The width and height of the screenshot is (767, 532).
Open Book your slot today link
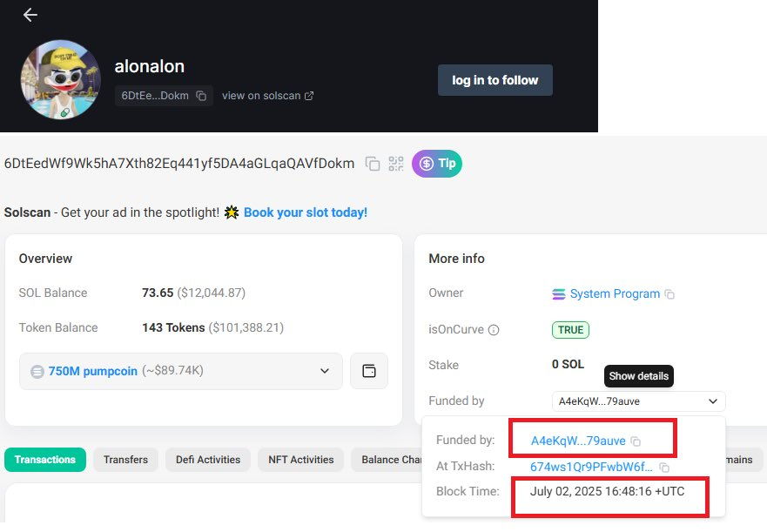(x=306, y=212)
